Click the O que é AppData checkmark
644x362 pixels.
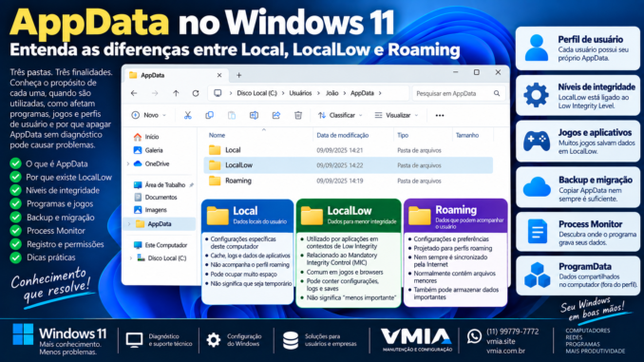point(15,163)
